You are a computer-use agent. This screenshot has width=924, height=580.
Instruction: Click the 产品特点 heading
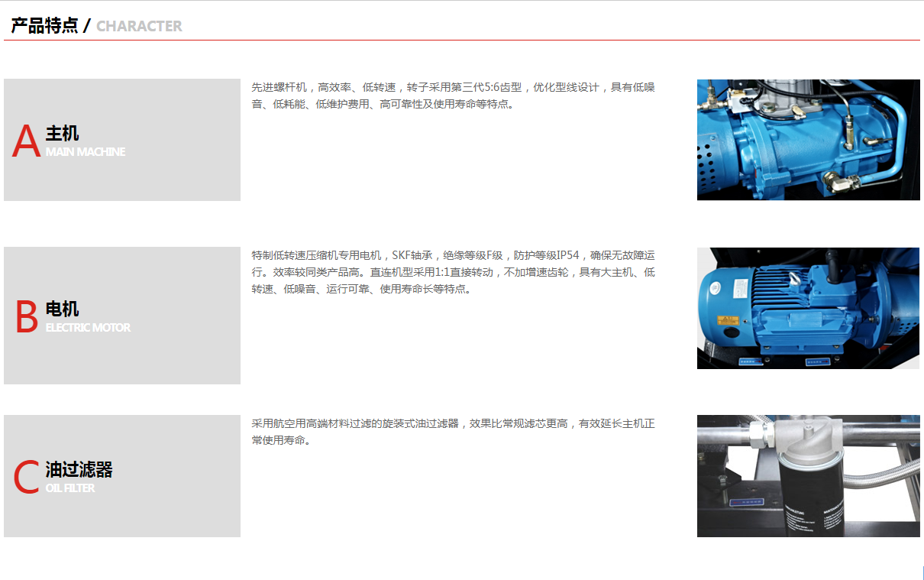(x=44, y=26)
